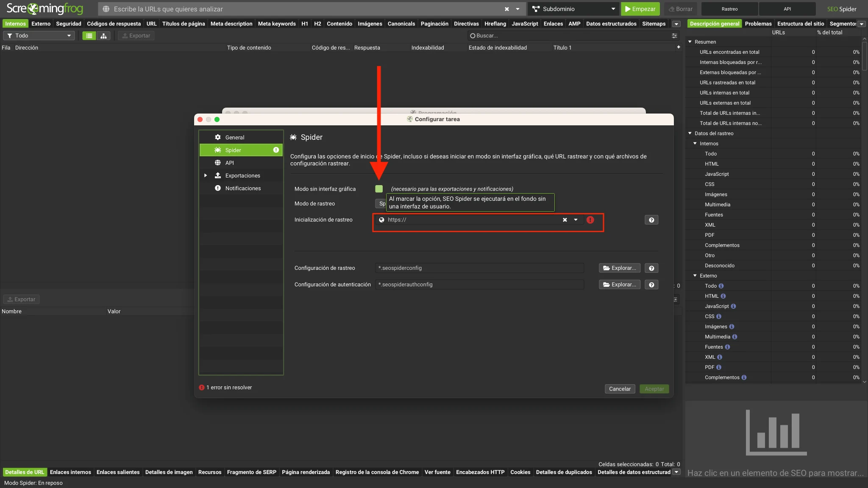Open the URL history dropdown in main bar
868x488 pixels.
517,9
